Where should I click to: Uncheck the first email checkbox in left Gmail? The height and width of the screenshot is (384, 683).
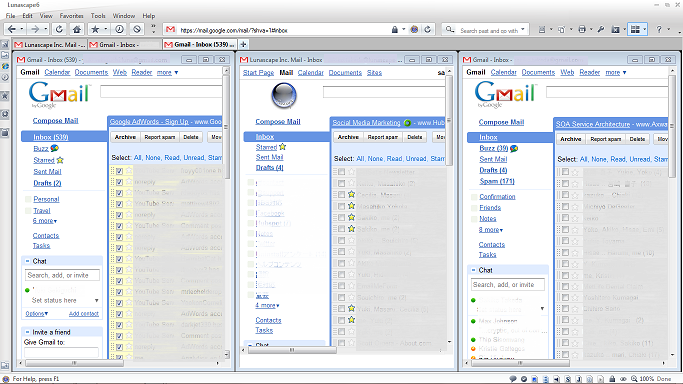119,171
